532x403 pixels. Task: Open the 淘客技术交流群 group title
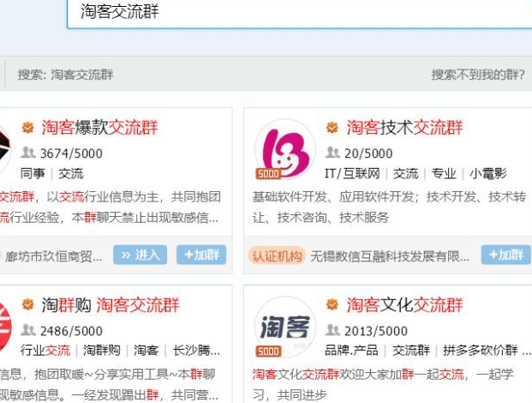click(x=404, y=128)
